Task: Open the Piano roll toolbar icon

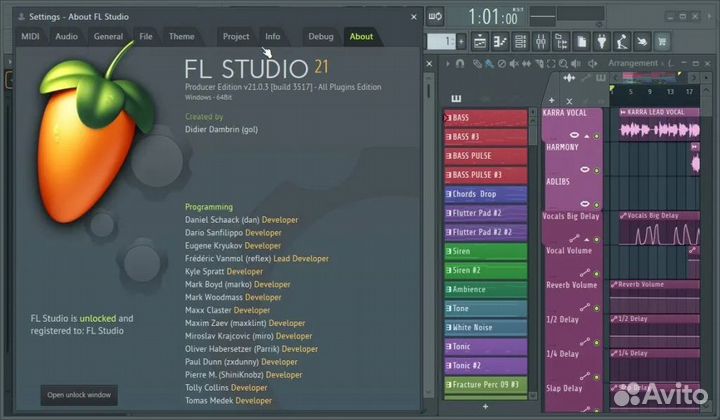Action: (500, 42)
